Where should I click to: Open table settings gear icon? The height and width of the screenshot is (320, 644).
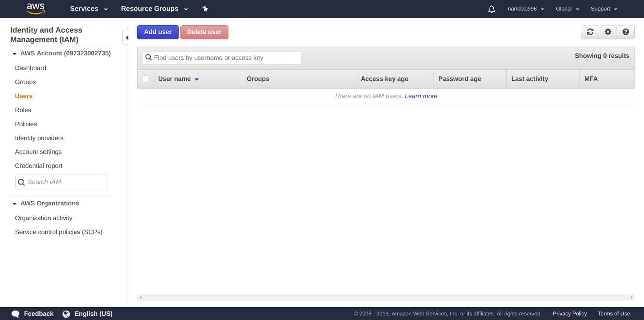click(x=608, y=32)
